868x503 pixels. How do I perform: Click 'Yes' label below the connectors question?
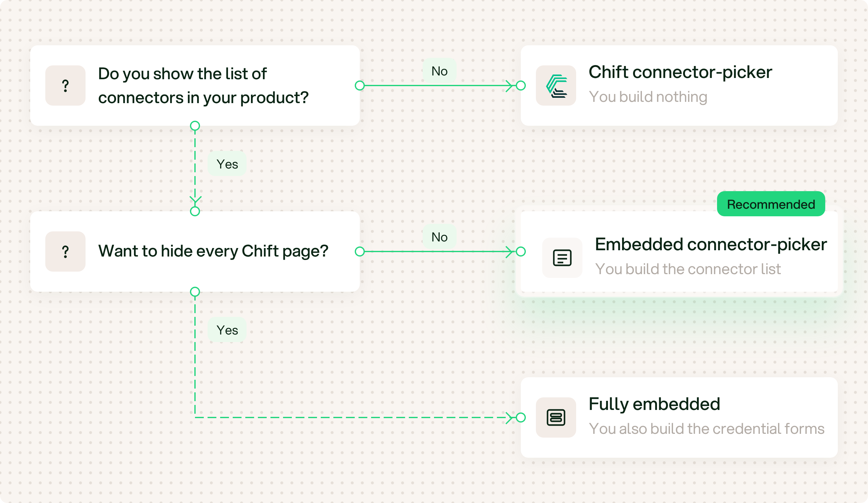pyautogui.click(x=227, y=164)
